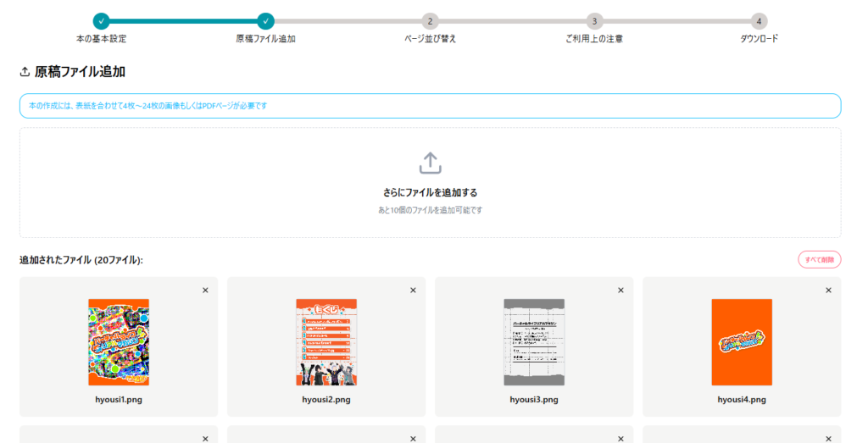Select the hyousi3.png grayscale page thumbnail

(x=534, y=342)
